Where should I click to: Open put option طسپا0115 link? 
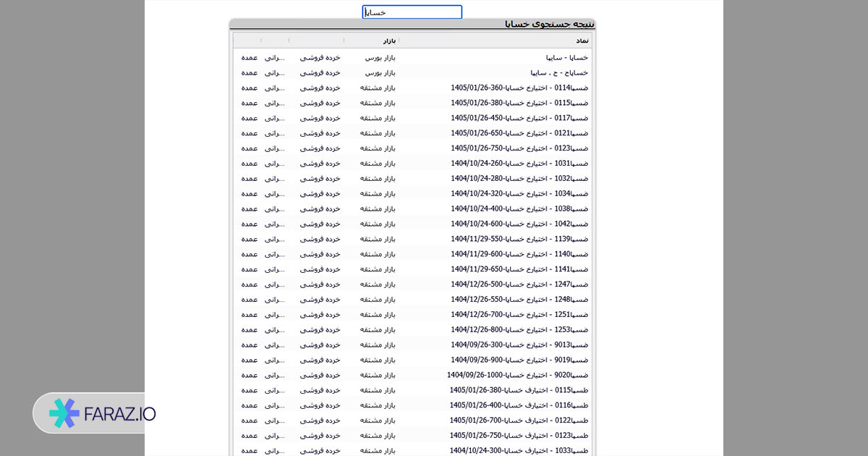tap(519, 390)
